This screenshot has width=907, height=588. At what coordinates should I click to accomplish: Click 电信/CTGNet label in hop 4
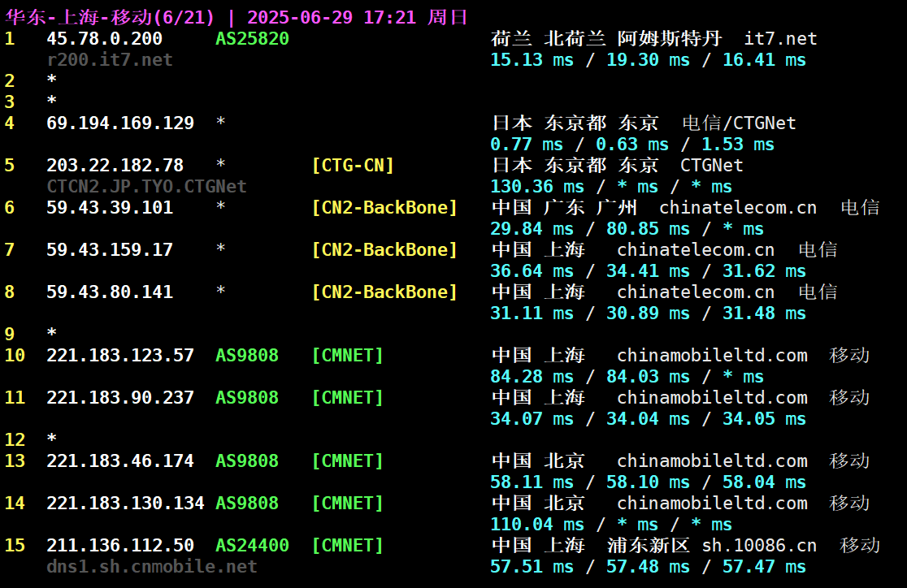(x=739, y=123)
